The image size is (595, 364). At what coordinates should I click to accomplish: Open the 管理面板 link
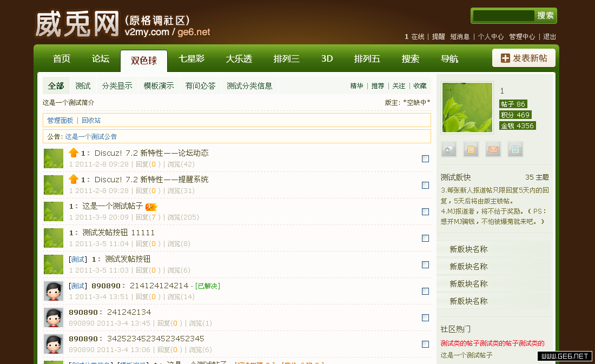point(60,120)
